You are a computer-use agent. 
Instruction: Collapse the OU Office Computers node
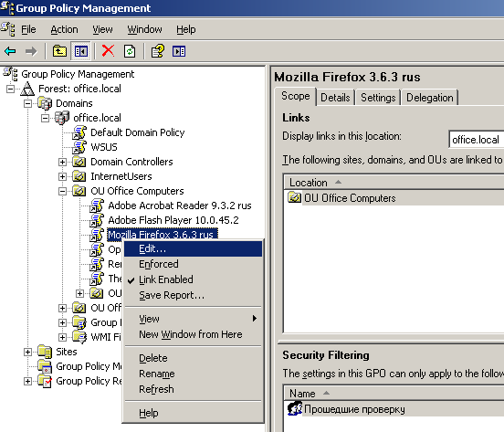click(63, 191)
